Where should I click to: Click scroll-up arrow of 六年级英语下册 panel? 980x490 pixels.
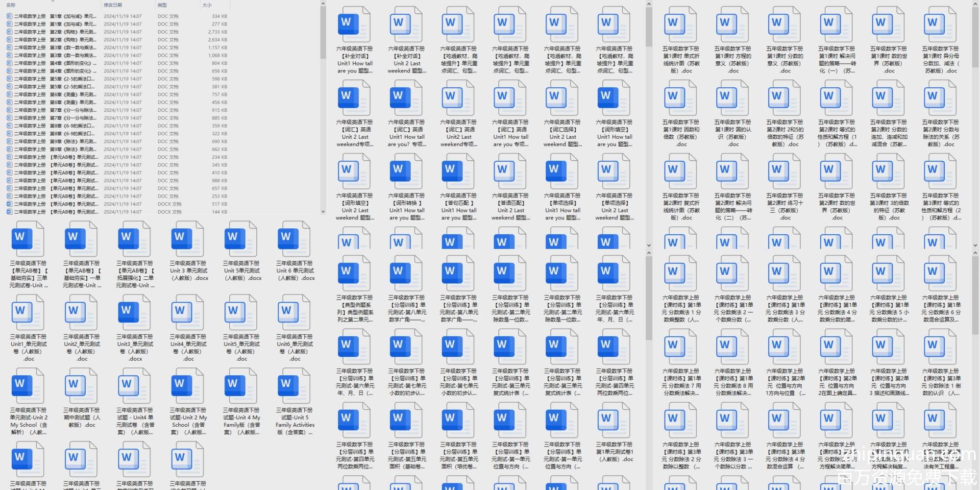[x=649, y=4]
